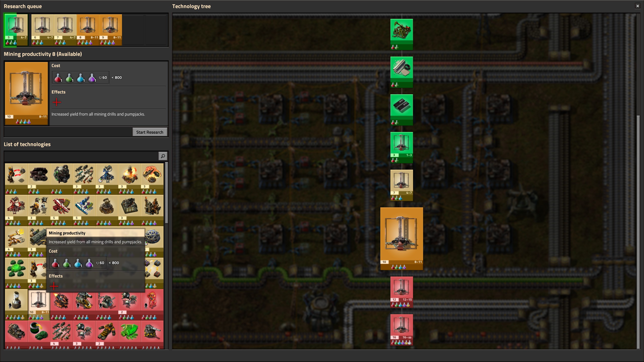Click the technology list scrollbar
This screenshot has height=362, width=644.
[166, 193]
